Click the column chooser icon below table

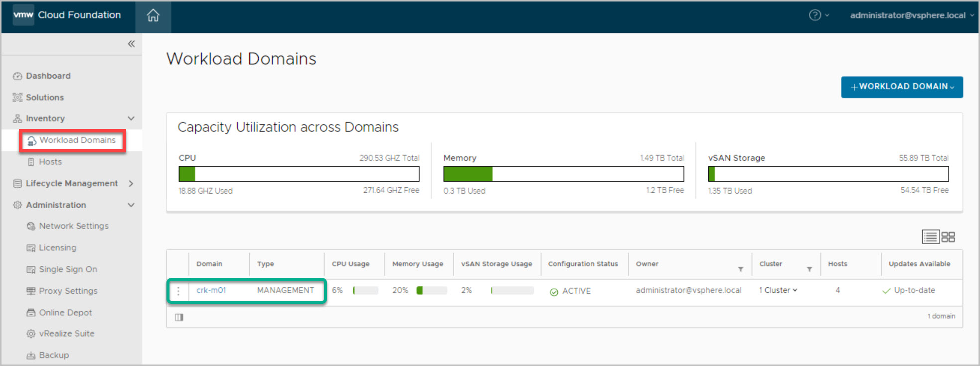179,317
